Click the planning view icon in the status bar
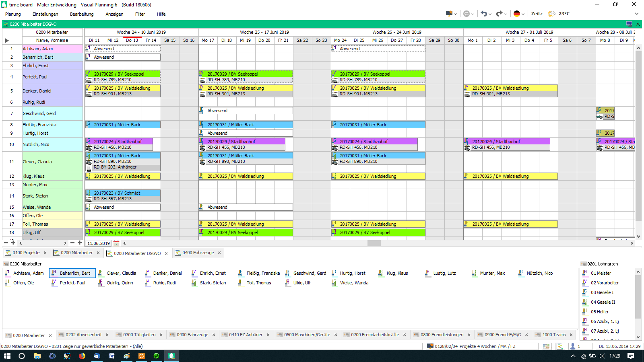This screenshot has width=644, height=362. 560,346
